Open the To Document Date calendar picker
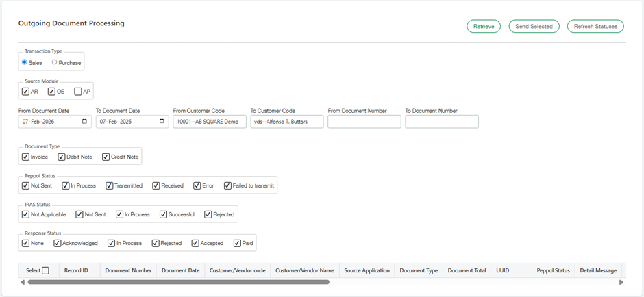644x297 pixels. [x=162, y=122]
